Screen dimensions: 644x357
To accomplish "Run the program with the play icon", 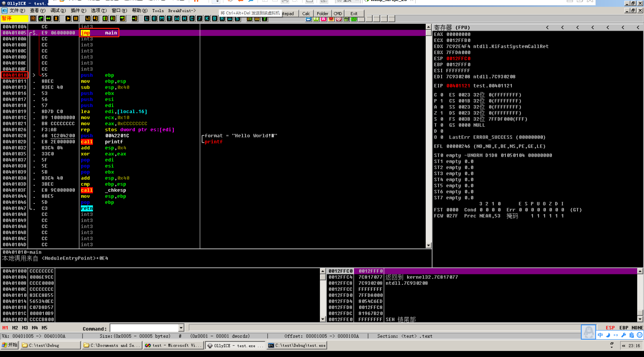I will click(68, 18).
